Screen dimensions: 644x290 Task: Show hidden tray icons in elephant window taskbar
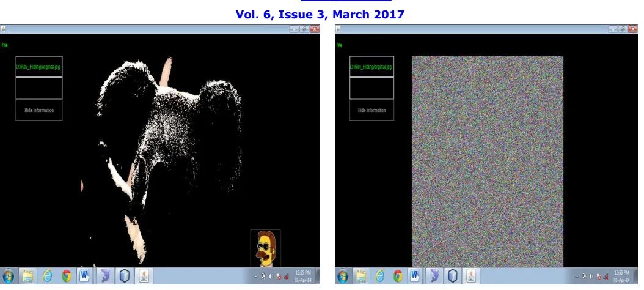pos(256,277)
